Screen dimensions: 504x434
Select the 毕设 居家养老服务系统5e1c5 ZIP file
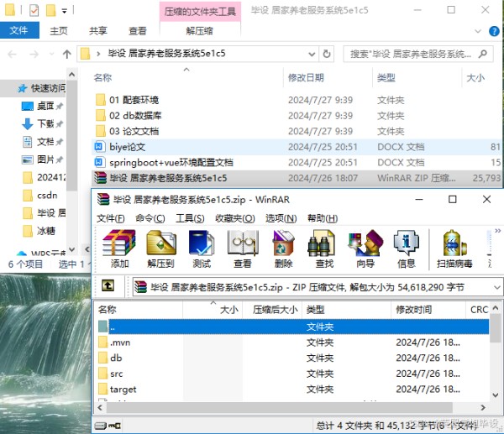point(297,178)
